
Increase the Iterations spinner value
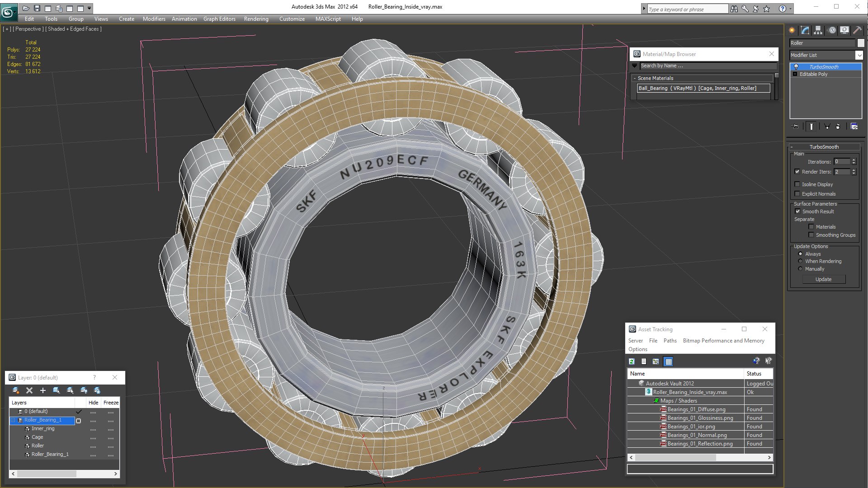pos(854,160)
